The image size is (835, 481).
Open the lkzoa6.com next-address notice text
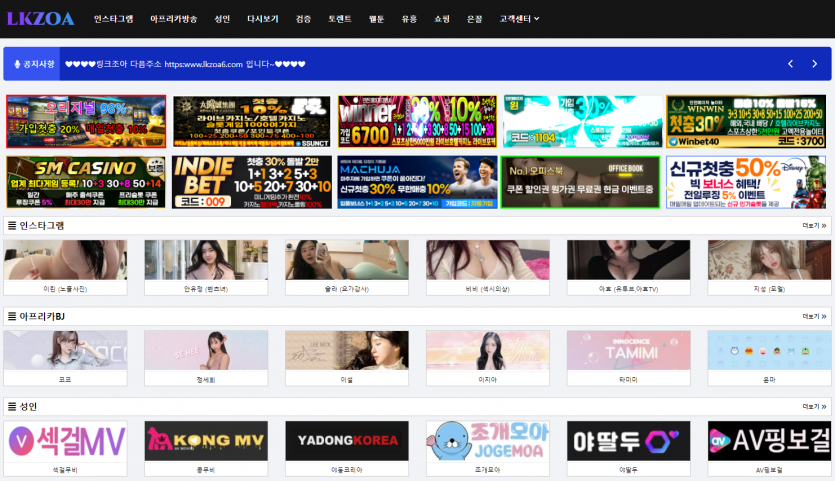(x=185, y=64)
